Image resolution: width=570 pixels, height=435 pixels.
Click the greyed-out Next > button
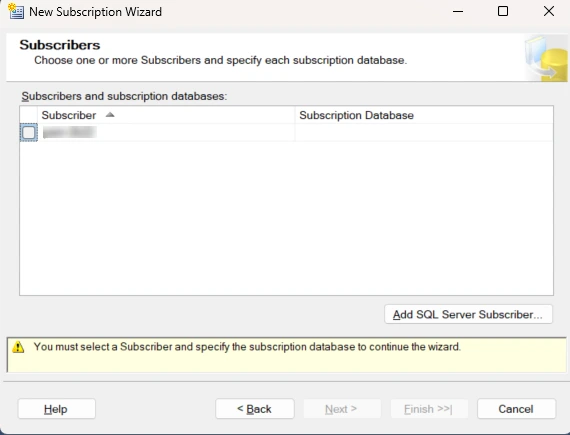click(x=342, y=409)
